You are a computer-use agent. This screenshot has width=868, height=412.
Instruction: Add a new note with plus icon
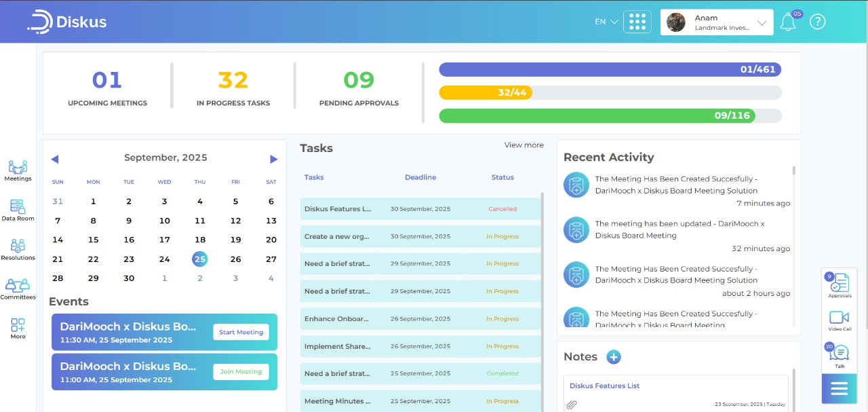pos(614,357)
